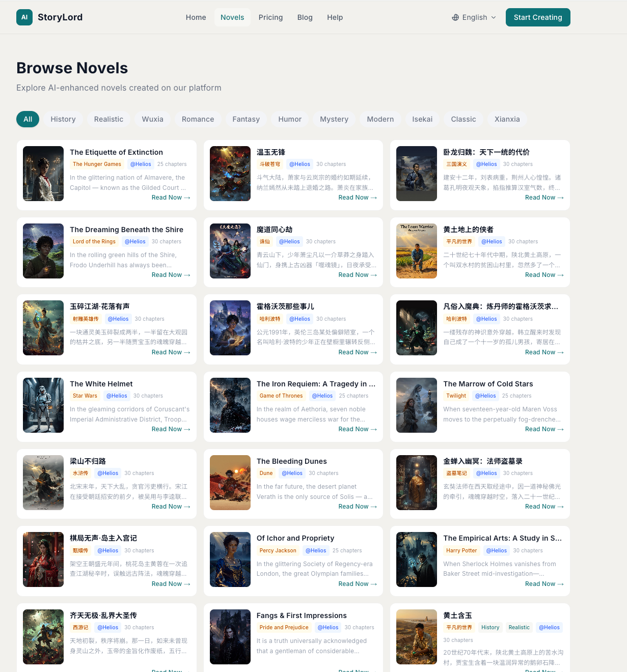Image resolution: width=627 pixels, height=672 pixels.
Task: Read Now link for The Iron Requiem
Action: point(358,429)
